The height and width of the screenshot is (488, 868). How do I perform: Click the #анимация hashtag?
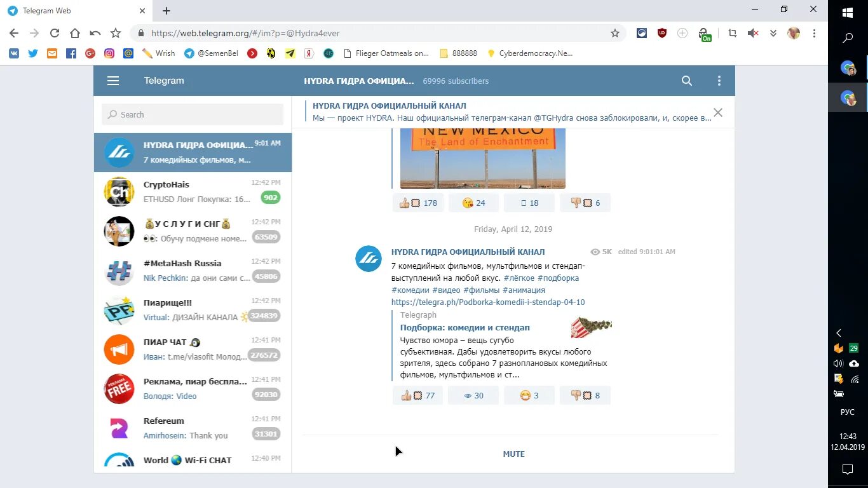[524, 290]
